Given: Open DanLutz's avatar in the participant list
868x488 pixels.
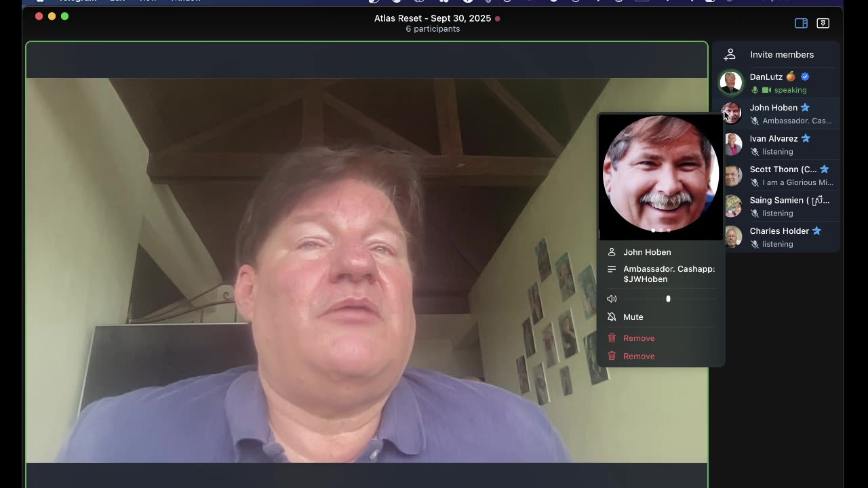Looking at the screenshot, I should (731, 83).
